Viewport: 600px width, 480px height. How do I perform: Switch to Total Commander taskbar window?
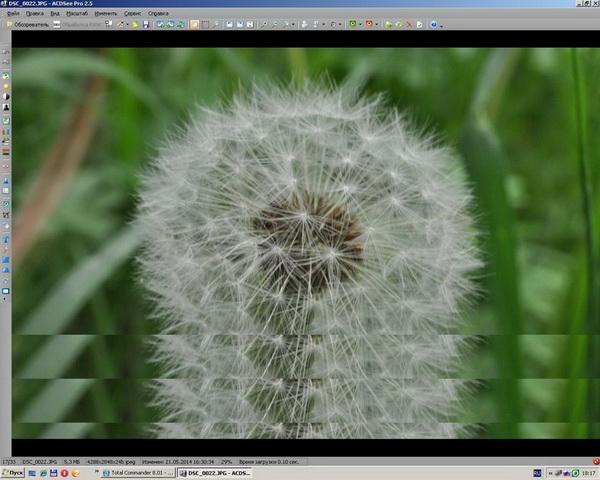coord(138,473)
